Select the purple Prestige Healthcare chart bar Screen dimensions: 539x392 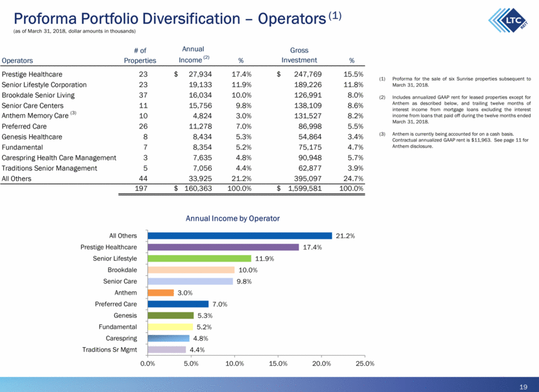[x=223, y=247]
